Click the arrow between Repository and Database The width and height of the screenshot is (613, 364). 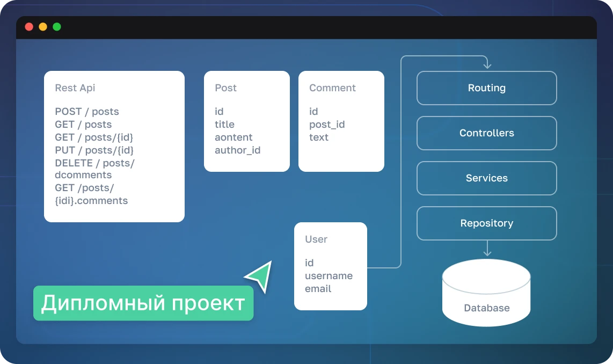click(x=487, y=249)
